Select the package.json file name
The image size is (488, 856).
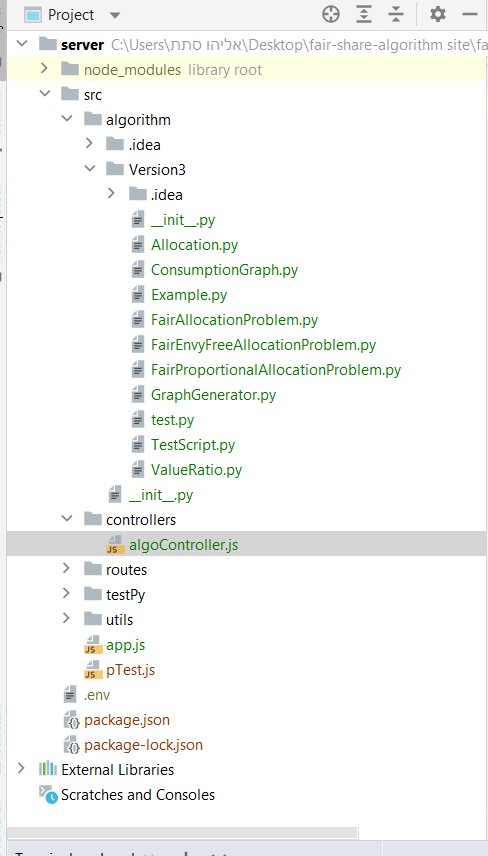127,720
